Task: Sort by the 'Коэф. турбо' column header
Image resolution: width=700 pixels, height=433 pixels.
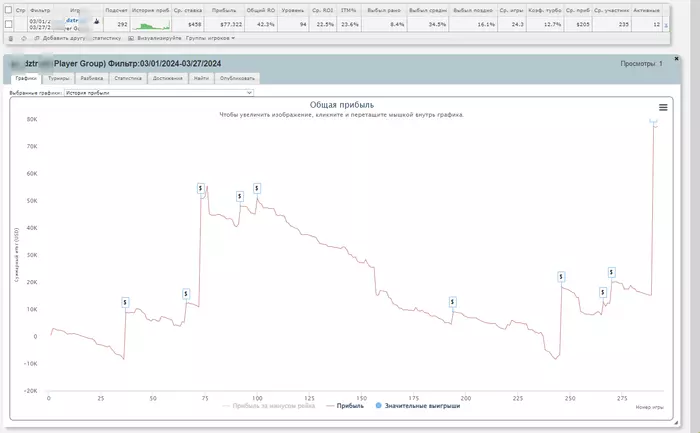Action: [x=545, y=10]
